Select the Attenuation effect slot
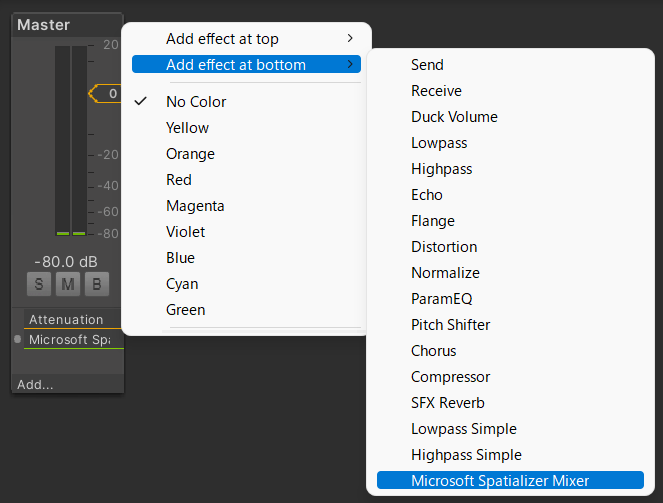663x503 pixels. click(x=67, y=320)
